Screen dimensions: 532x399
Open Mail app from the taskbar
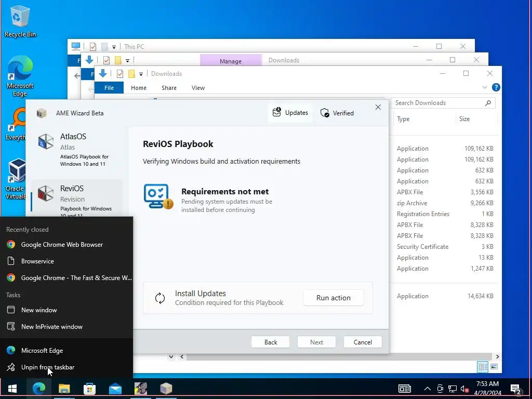tap(115, 389)
